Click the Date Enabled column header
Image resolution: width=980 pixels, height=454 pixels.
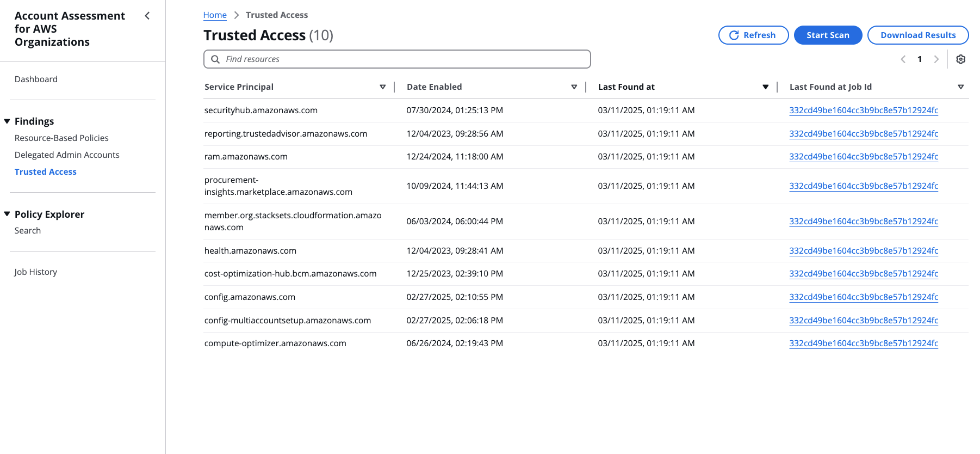[x=434, y=87]
